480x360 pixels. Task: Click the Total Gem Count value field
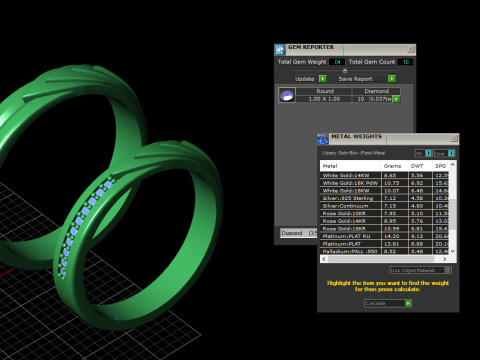point(405,62)
